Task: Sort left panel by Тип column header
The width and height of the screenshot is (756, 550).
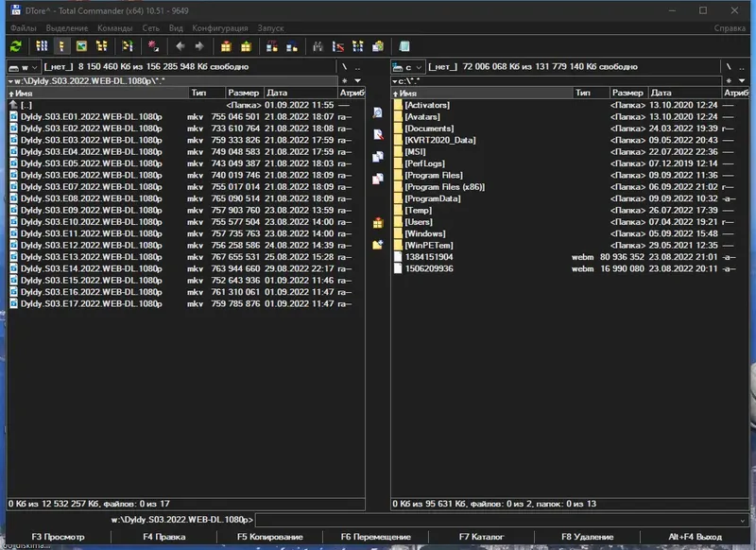Action: 206,93
